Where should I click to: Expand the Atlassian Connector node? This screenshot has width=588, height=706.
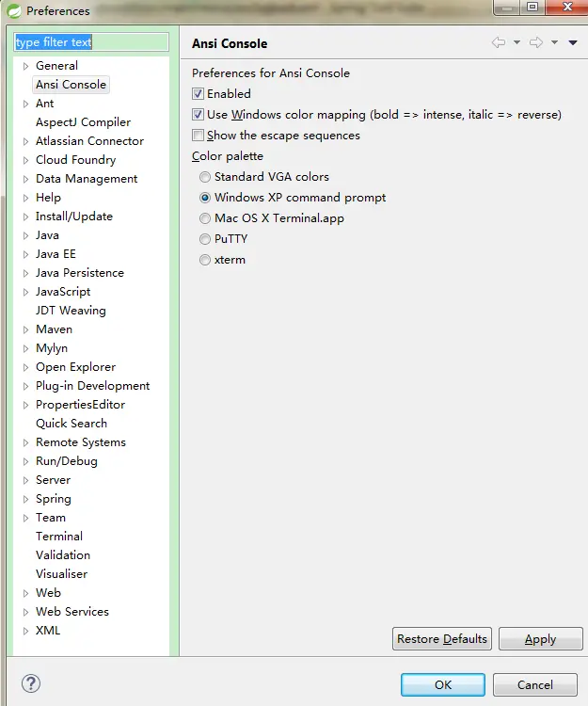[x=25, y=141]
